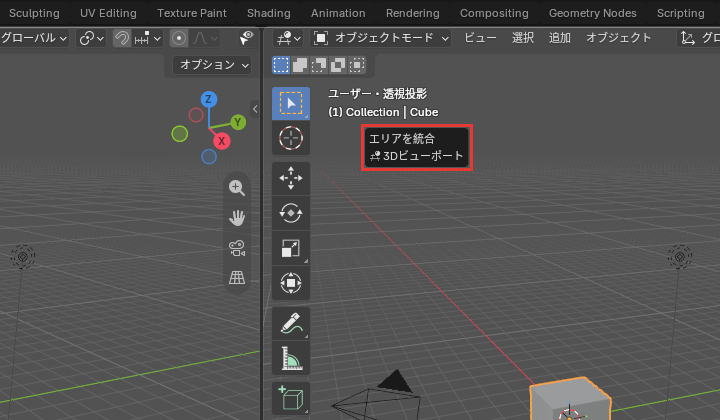Switch perspective/orthographic with the grid icon

[x=237, y=277]
